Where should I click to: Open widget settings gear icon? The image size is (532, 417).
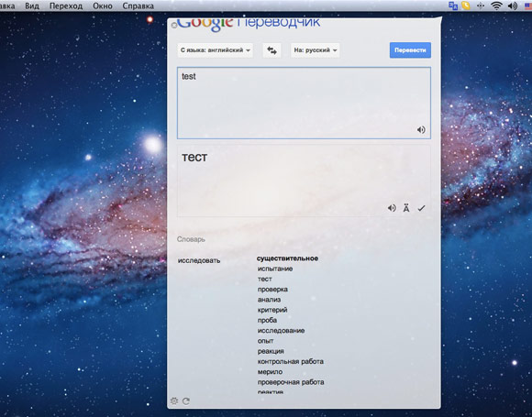pyautogui.click(x=174, y=401)
